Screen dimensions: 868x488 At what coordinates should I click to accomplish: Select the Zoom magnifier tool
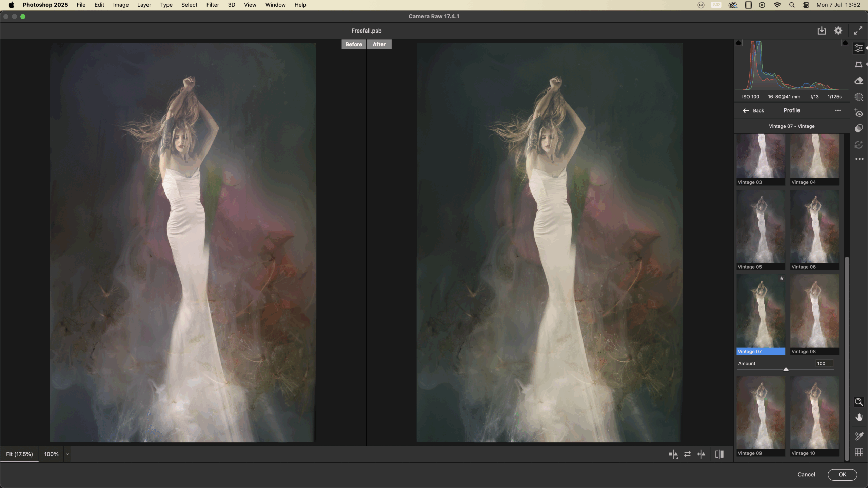[x=859, y=402]
